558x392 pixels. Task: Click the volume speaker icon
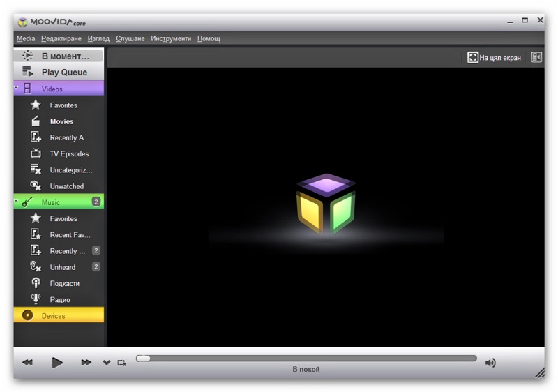490,363
